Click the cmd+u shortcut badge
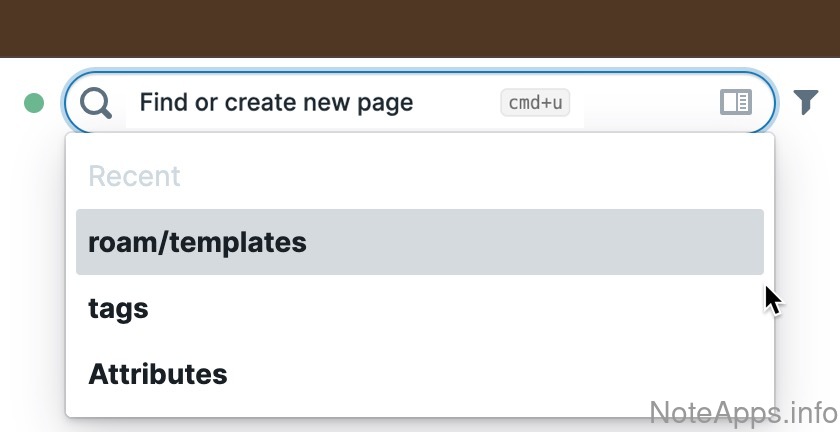The height and width of the screenshot is (432, 840). coord(535,102)
